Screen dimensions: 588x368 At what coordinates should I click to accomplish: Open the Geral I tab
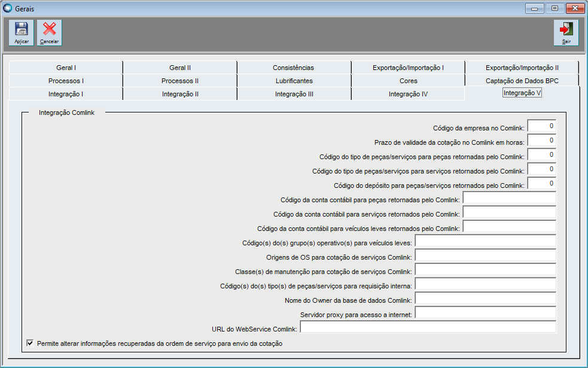[x=66, y=68]
